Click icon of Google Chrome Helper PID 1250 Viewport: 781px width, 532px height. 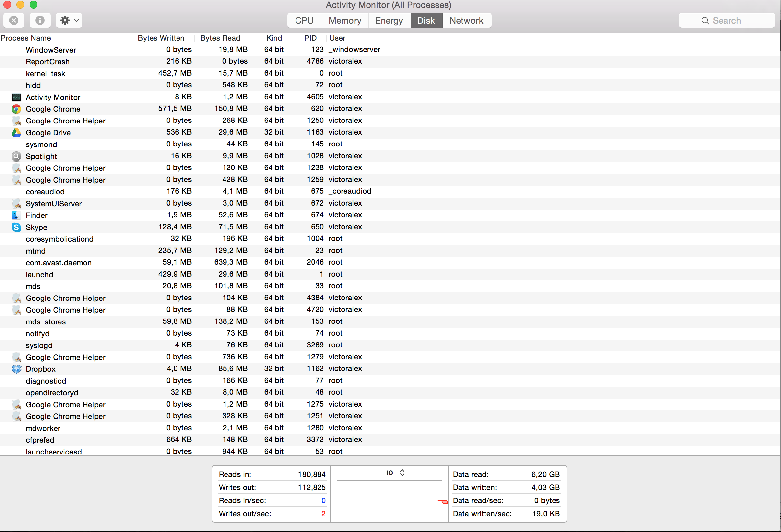pos(16,121)
